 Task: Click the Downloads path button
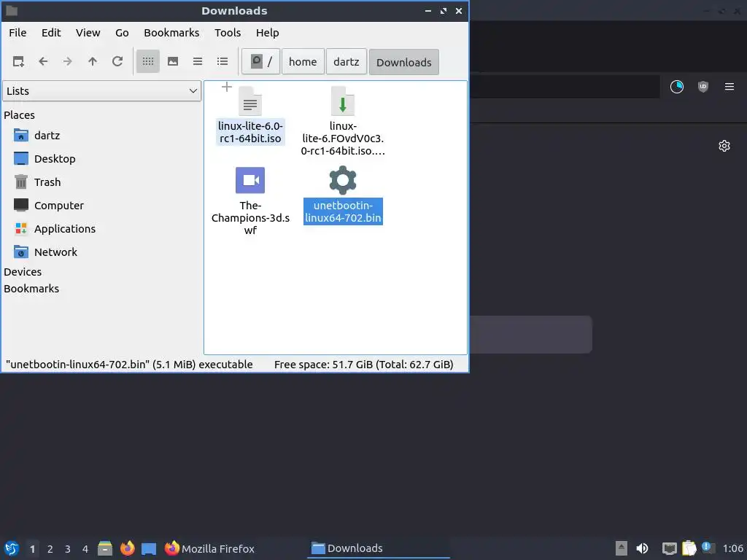[x=404, y=62]
